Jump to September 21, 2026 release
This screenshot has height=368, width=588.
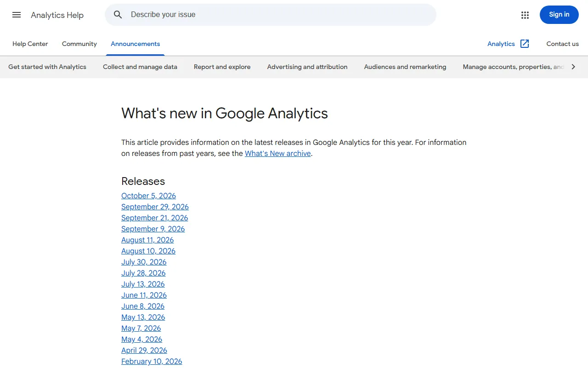click(154, 218)
